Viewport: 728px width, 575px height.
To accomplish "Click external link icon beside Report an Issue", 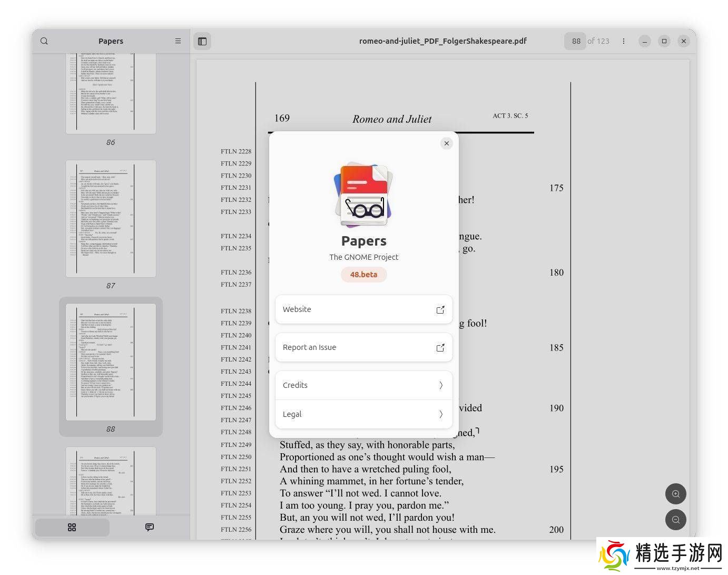I will tap(440, 348).
